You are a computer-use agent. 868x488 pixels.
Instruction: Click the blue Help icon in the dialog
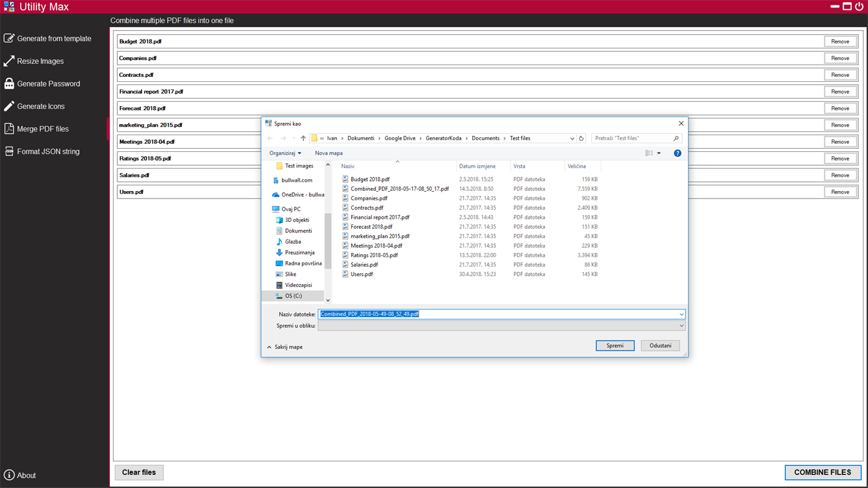click(677, 153)
